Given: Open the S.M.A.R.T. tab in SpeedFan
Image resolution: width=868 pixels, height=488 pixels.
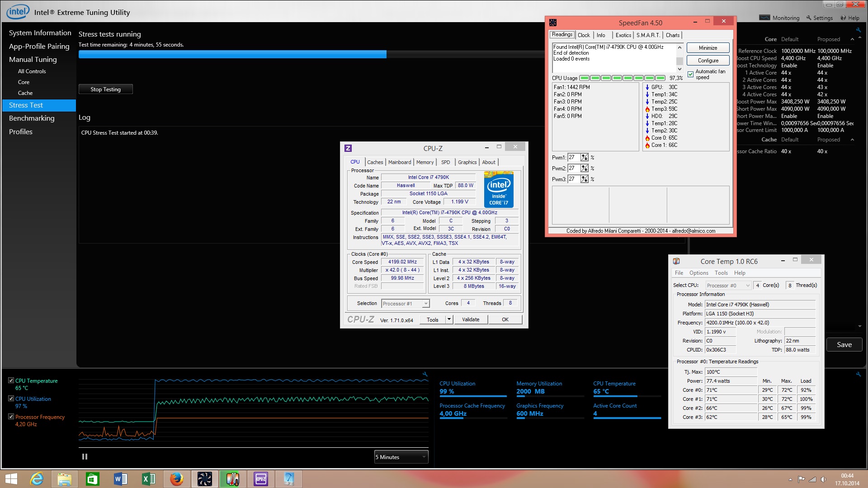Looking at the screenshot, I should click(648, 35).
